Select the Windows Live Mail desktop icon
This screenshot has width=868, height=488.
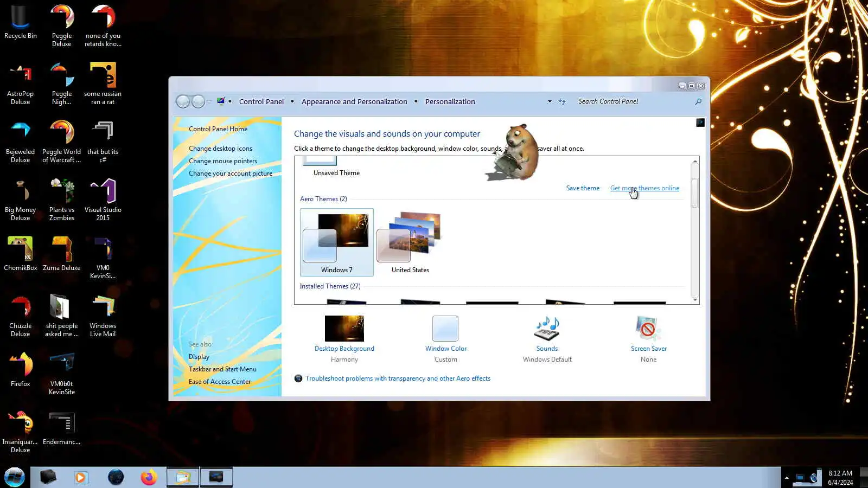coord(103,316)
